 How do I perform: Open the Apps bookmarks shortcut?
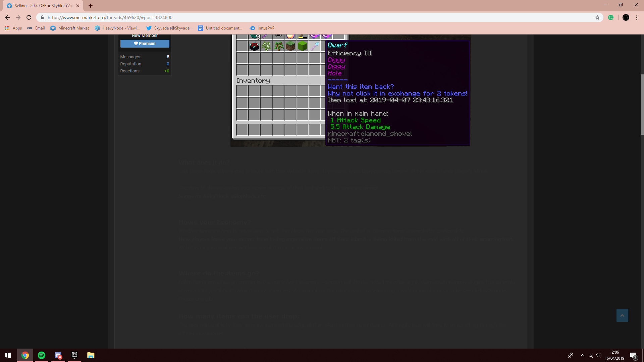click(x=13, y=28)
